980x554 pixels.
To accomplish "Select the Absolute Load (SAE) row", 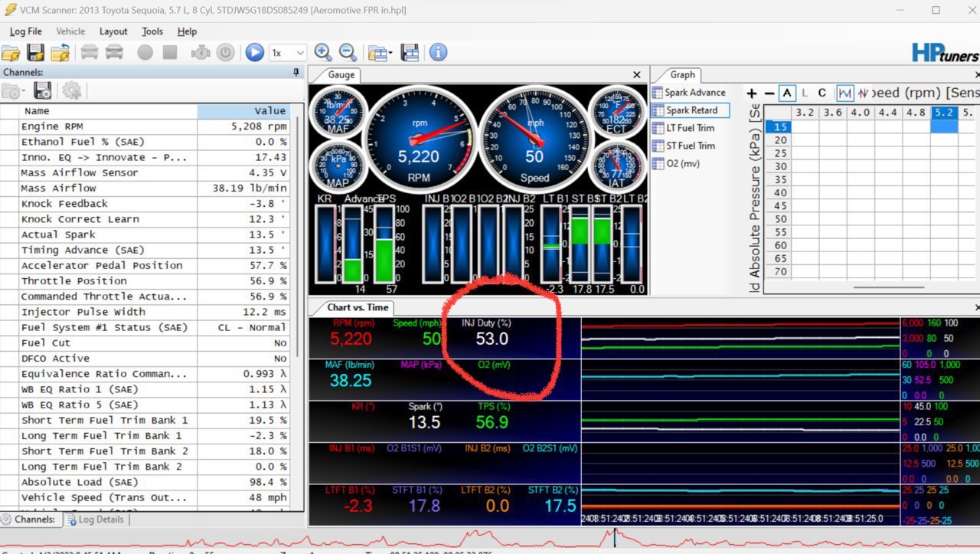I will [x=145, y=482].
